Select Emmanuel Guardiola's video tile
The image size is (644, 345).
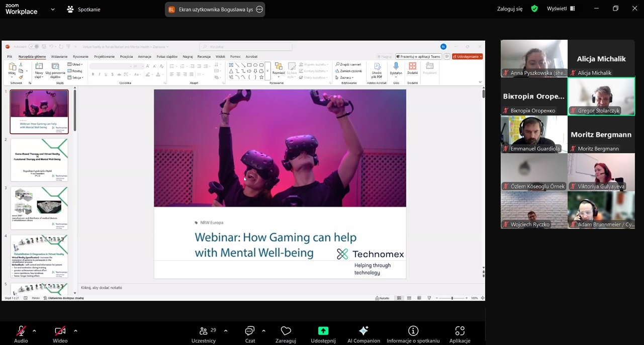[x=534, y=134]
